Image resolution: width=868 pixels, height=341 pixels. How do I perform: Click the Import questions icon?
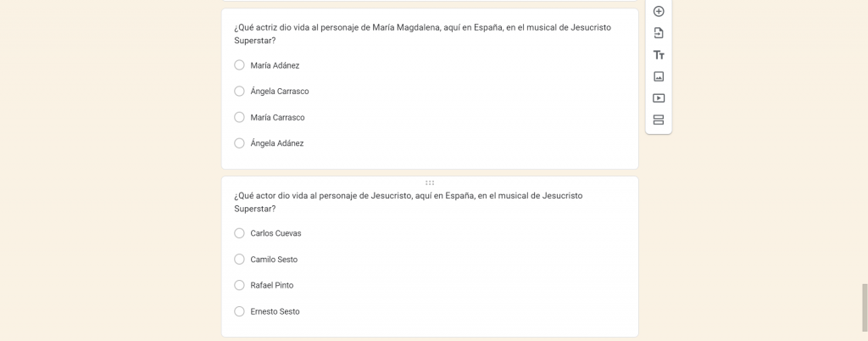[x=659, y=33]
